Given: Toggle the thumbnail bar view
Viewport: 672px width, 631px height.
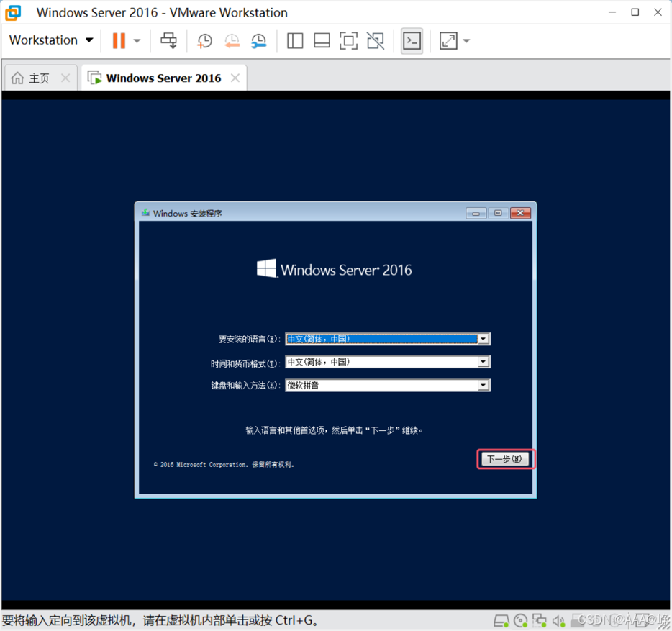Looking at the screenshot, I should click(x=322, y=41).
